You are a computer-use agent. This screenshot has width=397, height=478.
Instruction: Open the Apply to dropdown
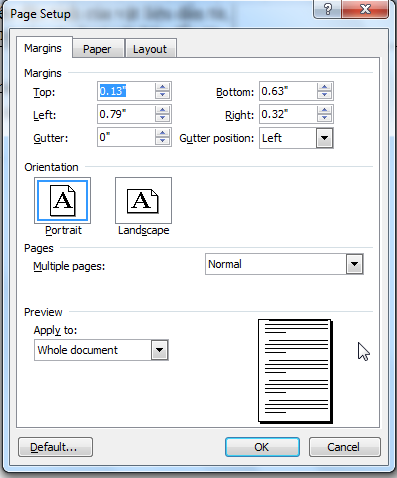[159, 350]
